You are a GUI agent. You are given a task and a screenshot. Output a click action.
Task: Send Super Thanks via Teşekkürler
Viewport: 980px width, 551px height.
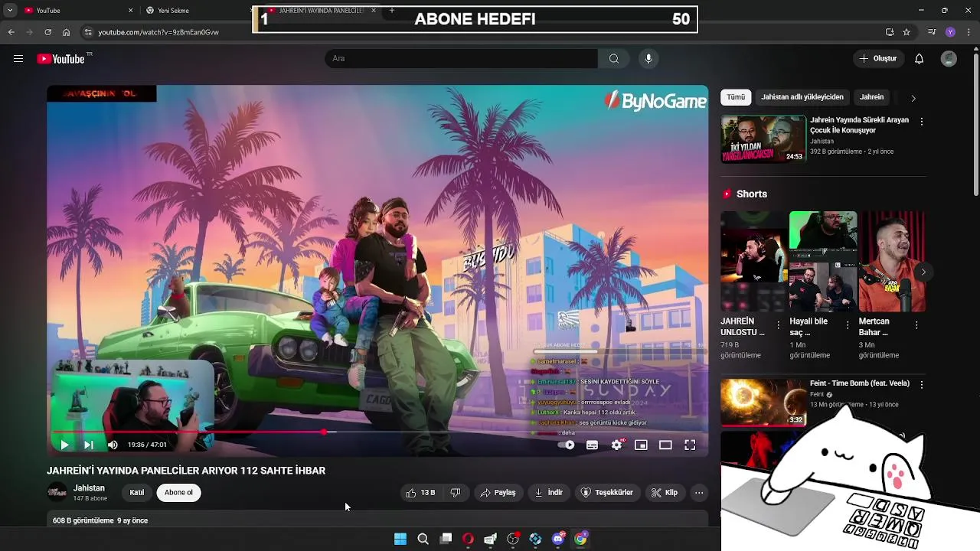[x=607, y=493]
